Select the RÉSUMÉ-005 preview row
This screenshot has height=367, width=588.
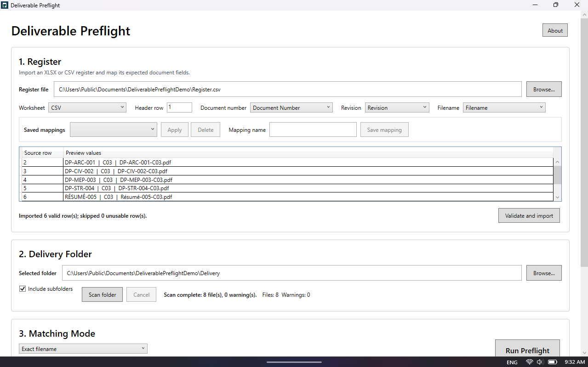pos(287,197)
